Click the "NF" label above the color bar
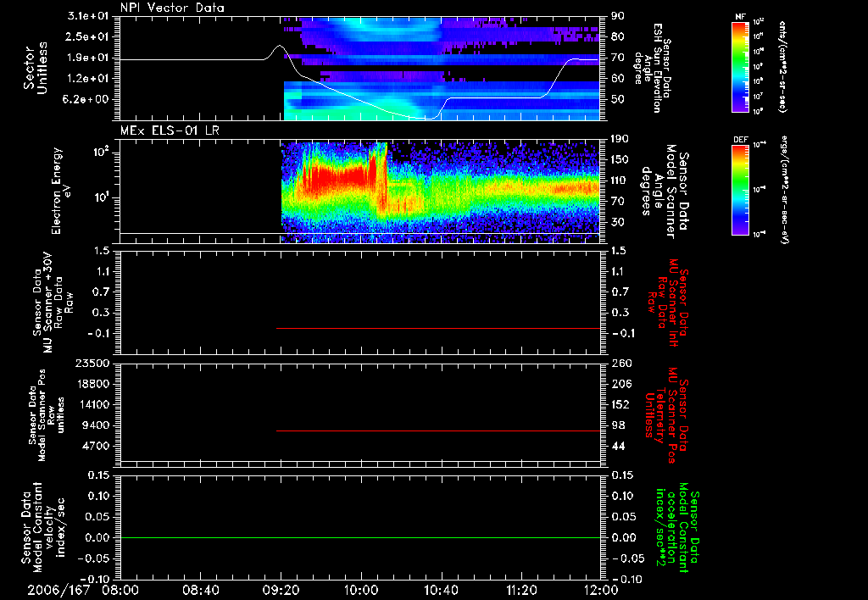This screenshot has height=600, width=868. click(740, 17)
